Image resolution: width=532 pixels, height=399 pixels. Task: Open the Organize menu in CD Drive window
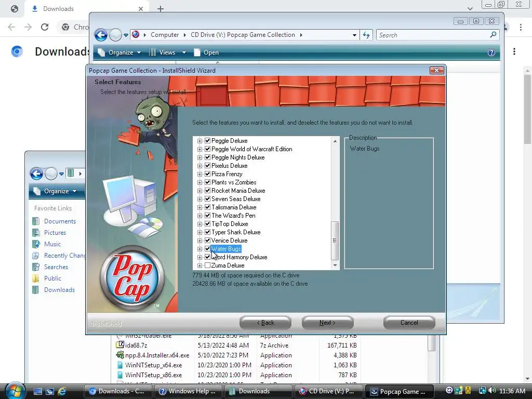(x=119, y=52)
